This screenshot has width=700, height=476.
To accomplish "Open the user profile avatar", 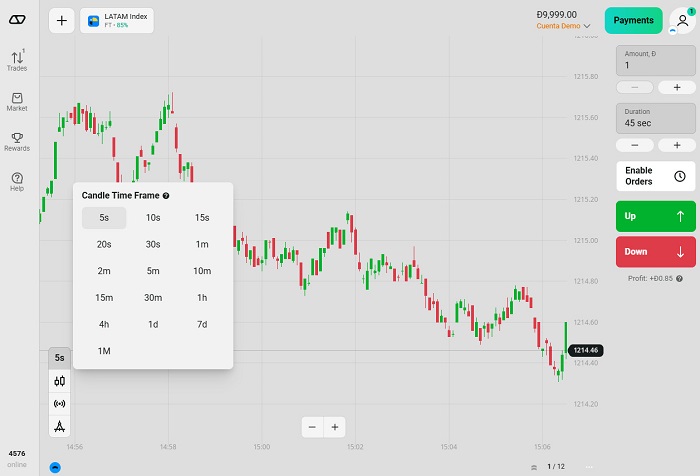I will click(x=682, y=21).
